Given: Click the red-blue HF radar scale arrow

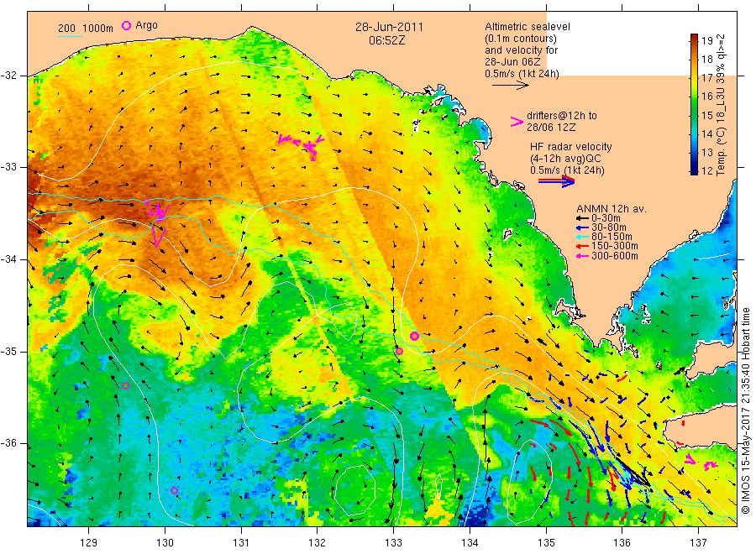Looking at the screenshot, I should pos(556,181).
